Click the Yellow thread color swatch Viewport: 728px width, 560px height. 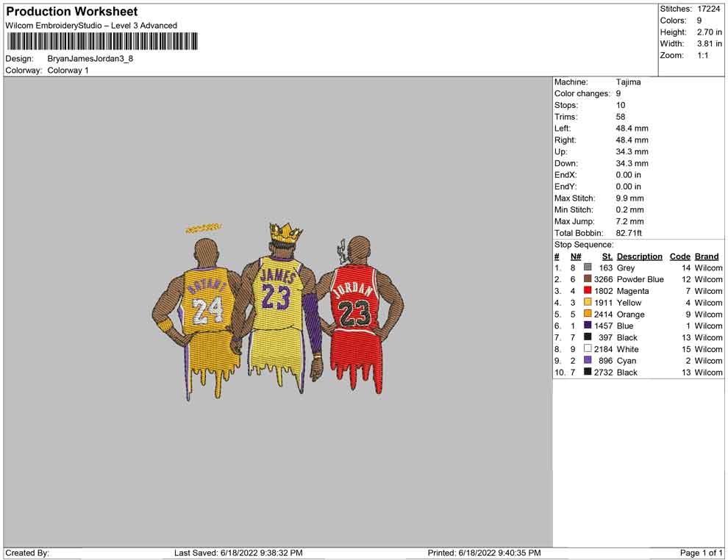click(x=588, y=302)
